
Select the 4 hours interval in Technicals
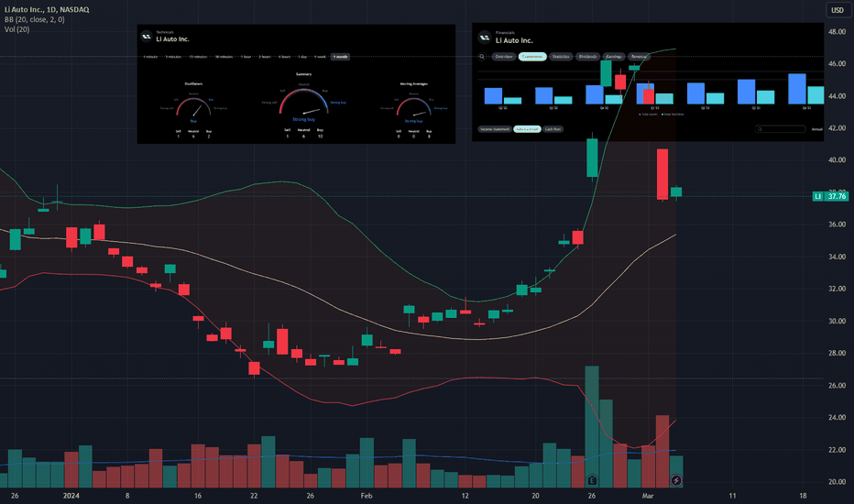(x=284, y=57)
